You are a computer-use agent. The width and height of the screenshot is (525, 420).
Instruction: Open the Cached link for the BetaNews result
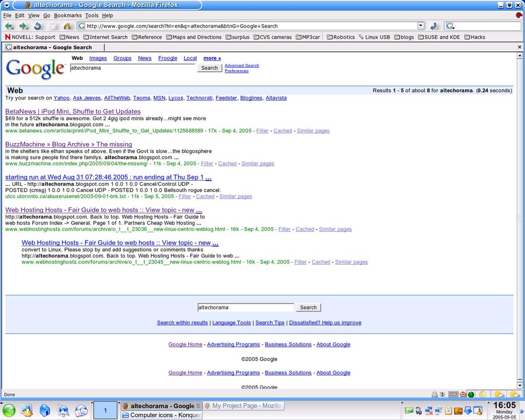point(282,131)
